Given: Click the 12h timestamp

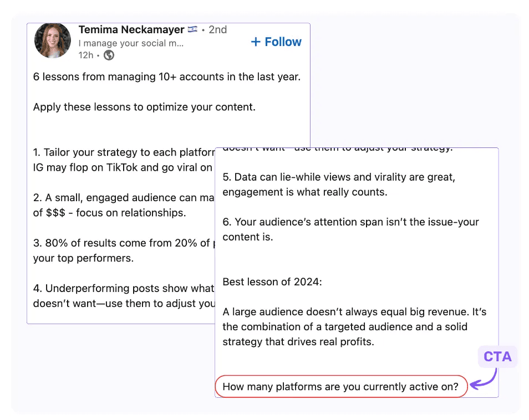Looking at the screenshot, I should pos(86,55).
